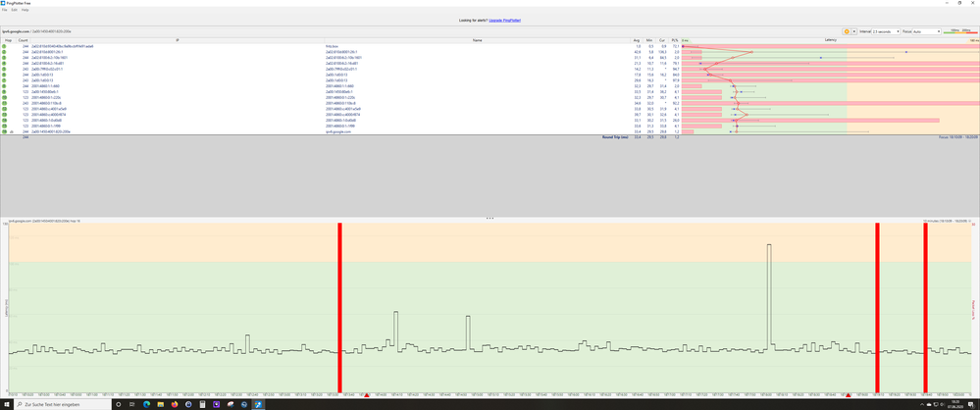The width and height of the screenshot is (980, 410).
Task: Select hop 12 green circle icon
Action: tap(4, 109)
